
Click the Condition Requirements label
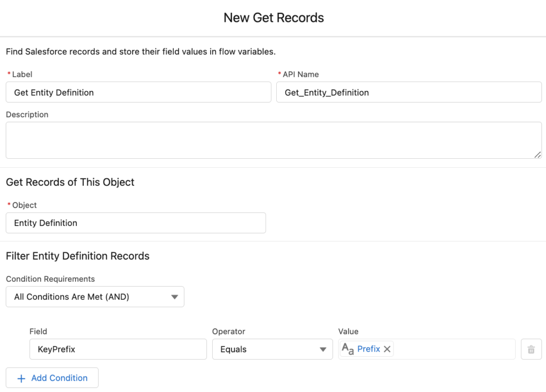coord(50,279)
